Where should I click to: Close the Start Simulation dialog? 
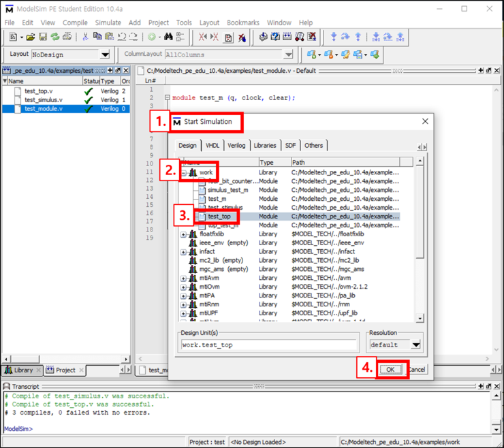pyautogui.click(x=425, y=121)
